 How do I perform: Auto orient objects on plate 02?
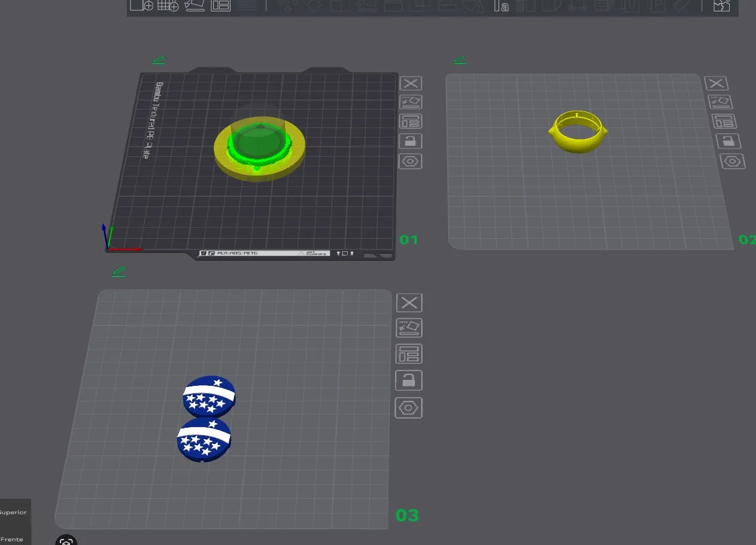[719, 102]
